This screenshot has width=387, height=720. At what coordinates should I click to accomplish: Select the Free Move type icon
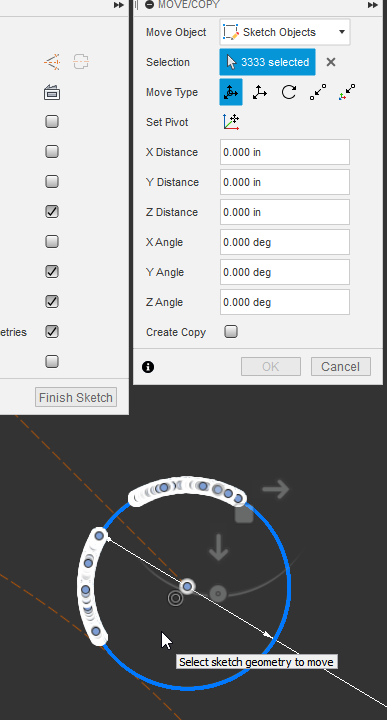(231, 92)
